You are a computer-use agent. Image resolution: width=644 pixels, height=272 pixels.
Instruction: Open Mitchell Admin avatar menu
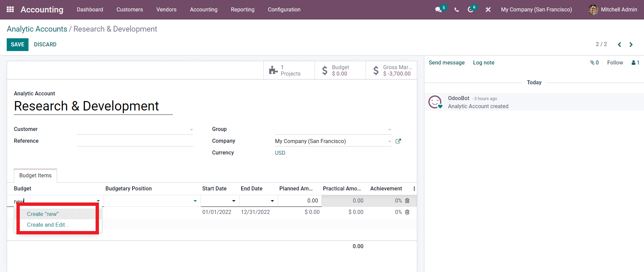(612, 9)
